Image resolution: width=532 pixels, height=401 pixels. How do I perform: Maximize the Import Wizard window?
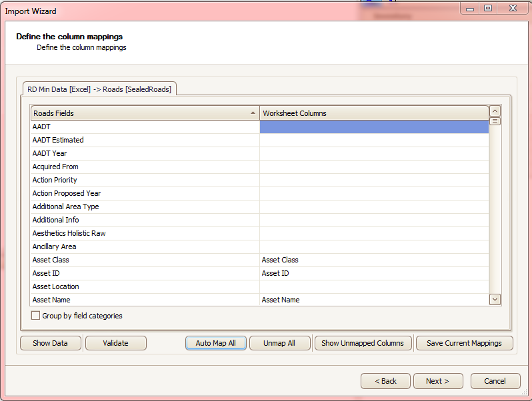[x=488, y=9]
